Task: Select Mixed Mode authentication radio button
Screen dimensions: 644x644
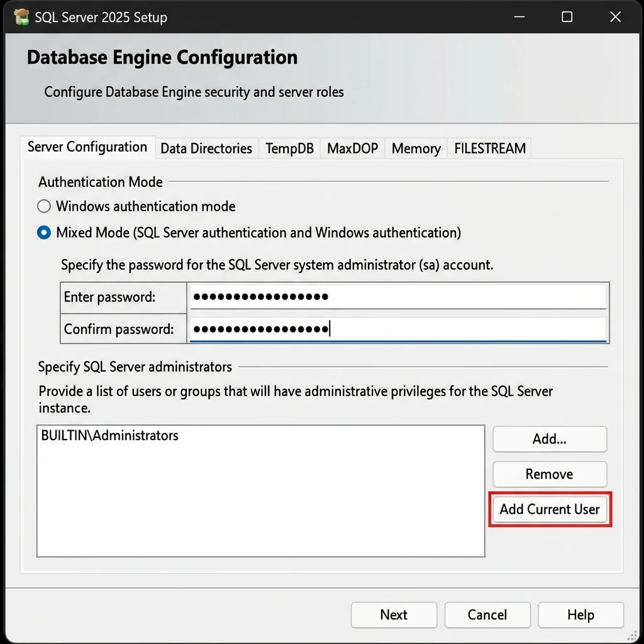Action: click(44, 233)
